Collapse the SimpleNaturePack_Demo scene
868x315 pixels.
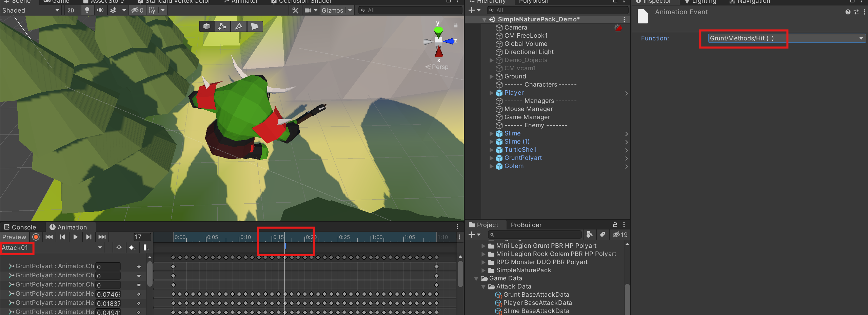(485, 19)
